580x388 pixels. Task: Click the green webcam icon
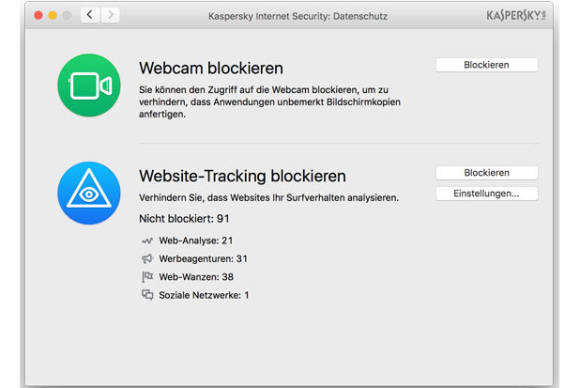89,85
